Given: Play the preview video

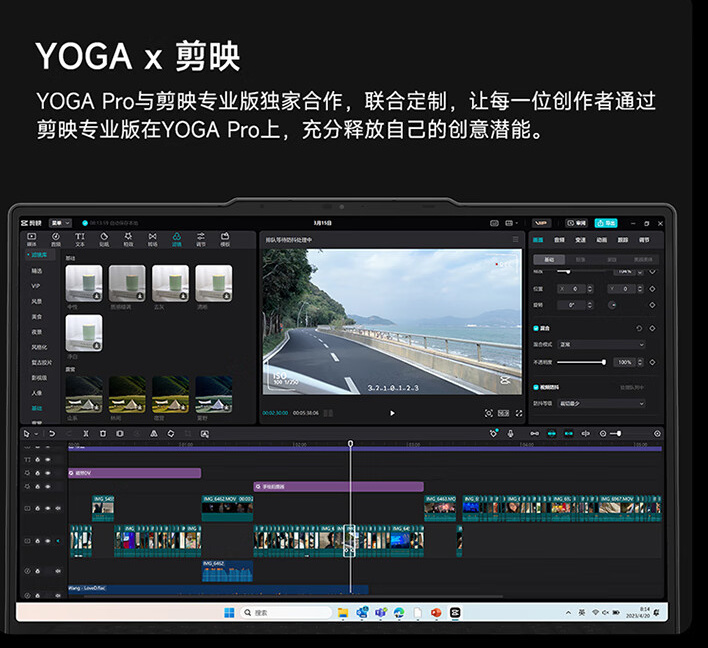Looking at the screenshot, I should point(392,413).
